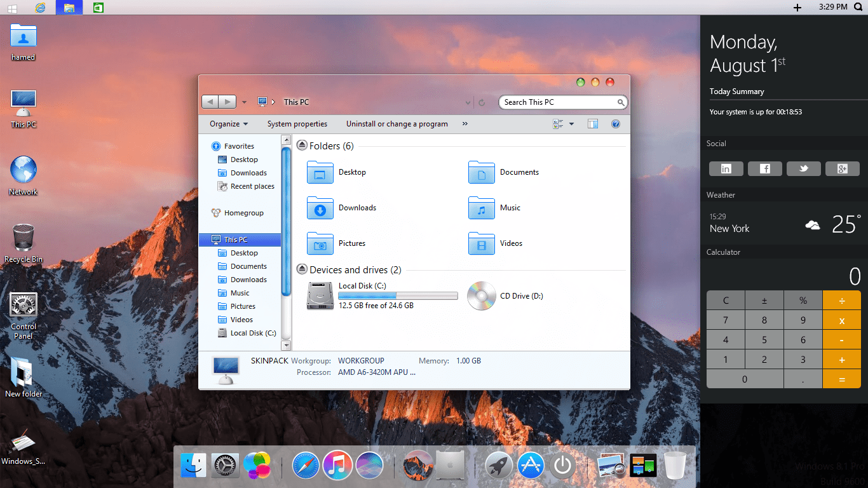The height and width of the screenshot is (488, 868).
Task: Open File Explorer taskbar icon
Action: (x=69, y=8)
